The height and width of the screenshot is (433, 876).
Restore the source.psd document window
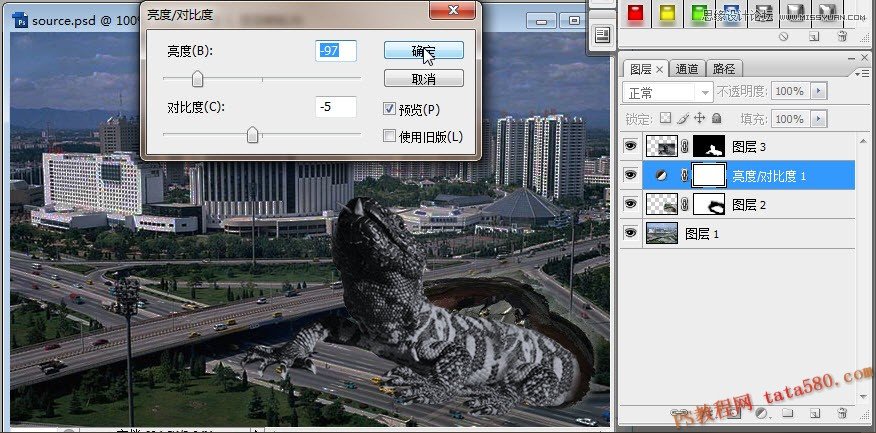tap(574, 21)
